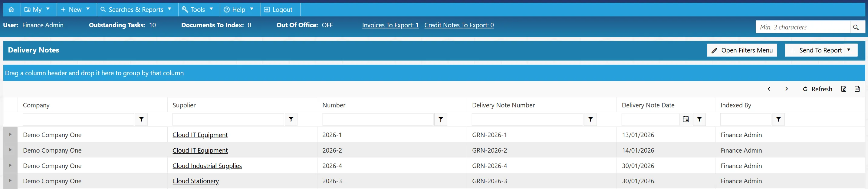Open Credit Notes To Export link
Image resolution: width=868 pixels, height=189 pixels.
click(x=459, y=25)
